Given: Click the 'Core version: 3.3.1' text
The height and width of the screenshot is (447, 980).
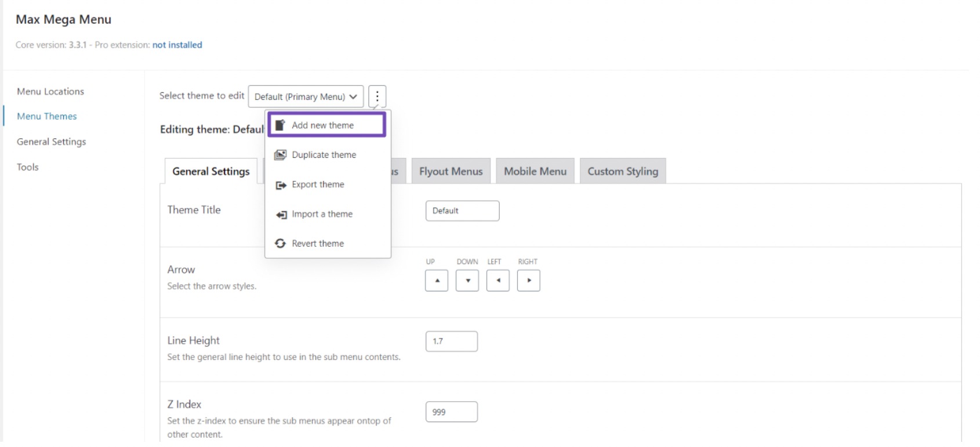Looking at the screenshot, I should click(51, 45).
